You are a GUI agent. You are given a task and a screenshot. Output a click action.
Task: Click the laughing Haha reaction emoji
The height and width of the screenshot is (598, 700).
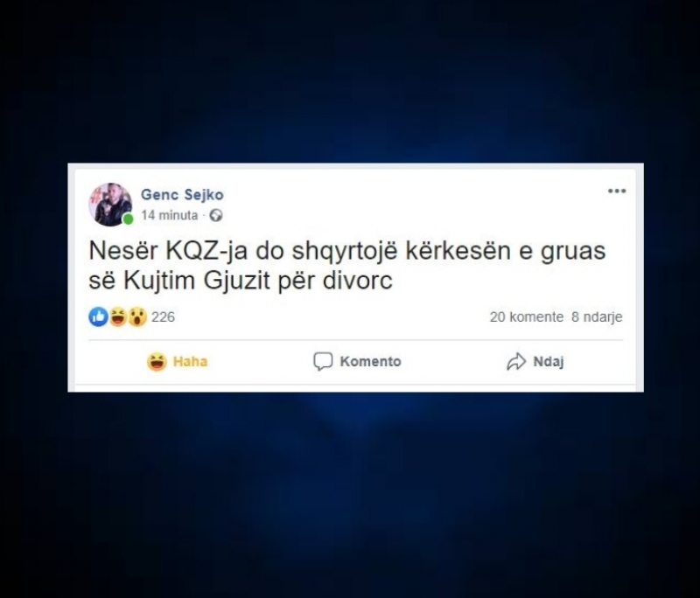tap(118, 317)
